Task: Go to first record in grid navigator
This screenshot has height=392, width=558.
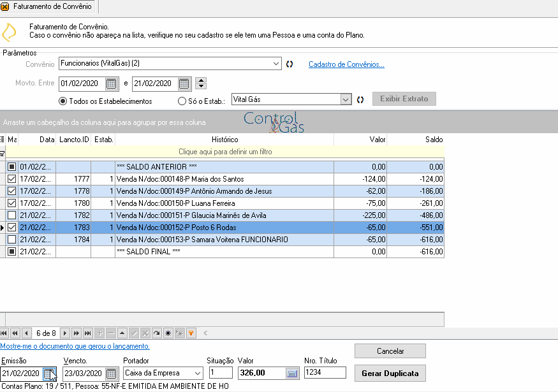Action: click(x=4, y=333)
